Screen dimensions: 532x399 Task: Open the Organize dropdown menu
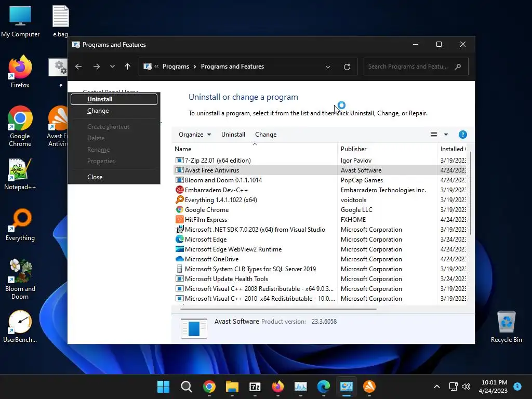coord(195,135)
